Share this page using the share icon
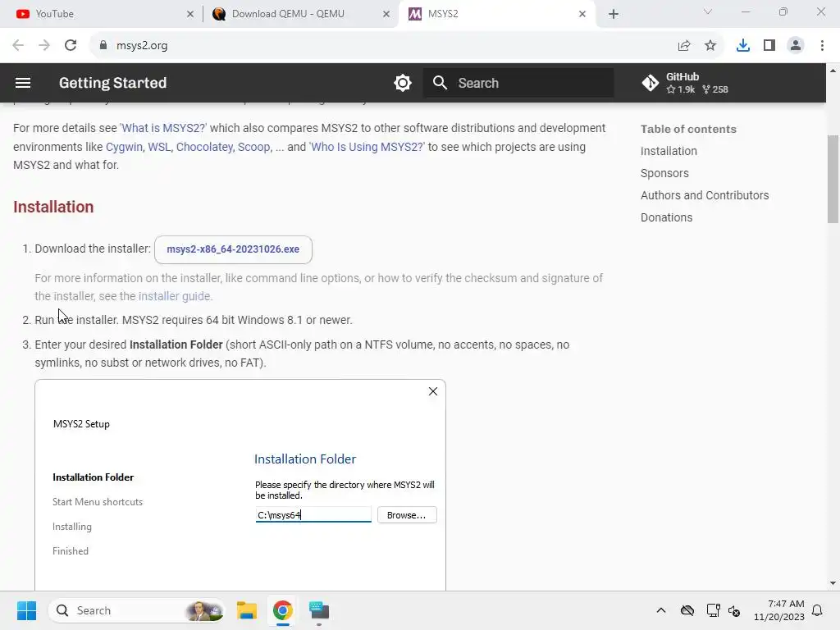 684,46
